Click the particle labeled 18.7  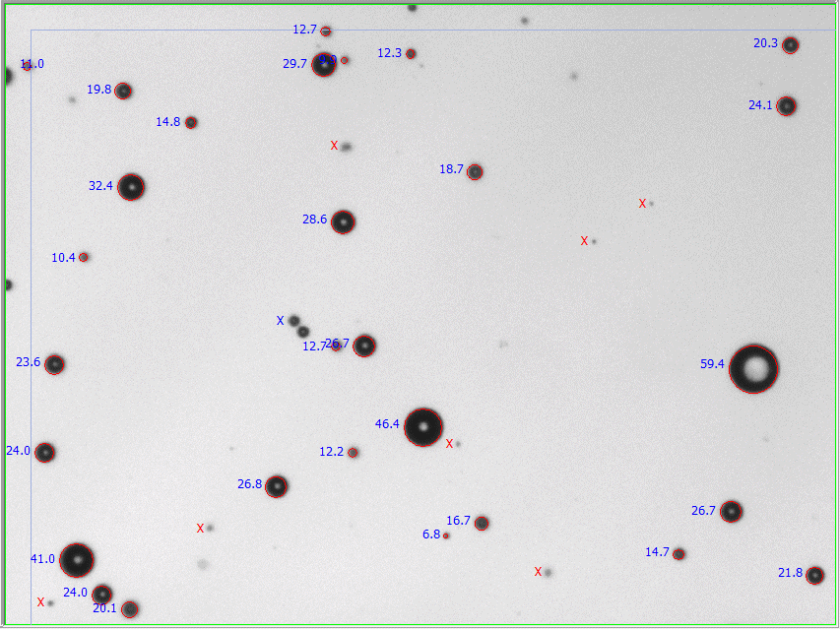pyautogui.click(x=475, y=171)
